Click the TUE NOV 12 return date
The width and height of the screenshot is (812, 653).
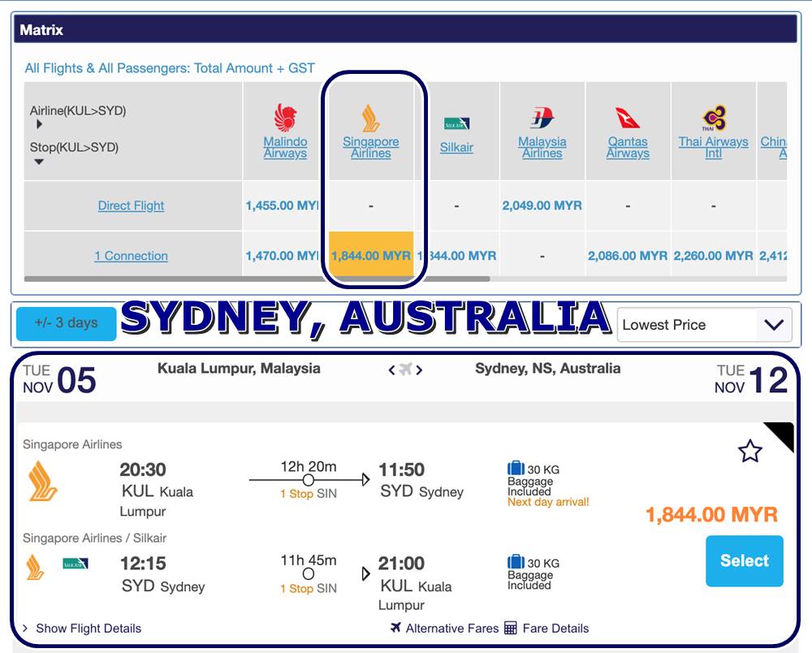tap(751, 379)
